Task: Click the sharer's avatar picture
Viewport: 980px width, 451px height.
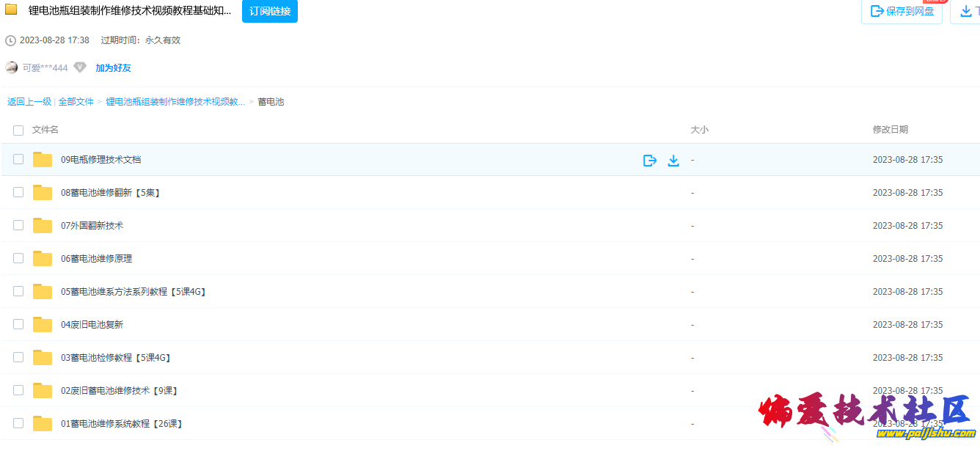Action: pyautogui.click(x=12, y=67)
